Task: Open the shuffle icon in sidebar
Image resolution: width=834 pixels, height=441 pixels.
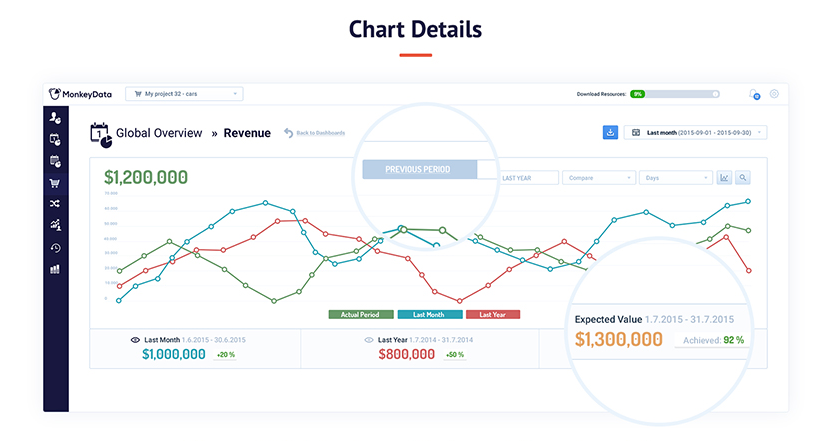Action: click(56, 204)
